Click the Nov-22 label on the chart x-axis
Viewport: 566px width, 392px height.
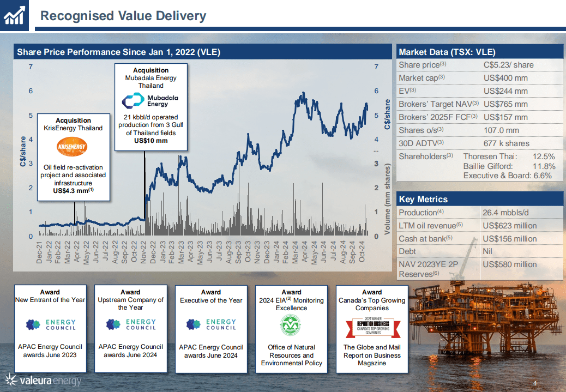[x=144, y=253]
